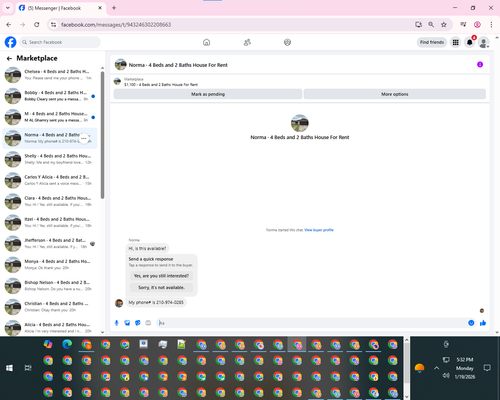Open a new tab with the plus button

click(114, 8)
